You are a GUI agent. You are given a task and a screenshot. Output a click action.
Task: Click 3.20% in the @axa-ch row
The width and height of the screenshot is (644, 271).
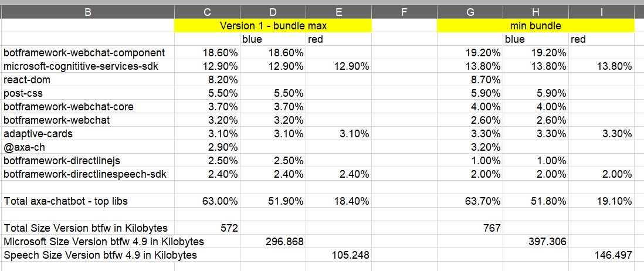click(x=485, y=147)
